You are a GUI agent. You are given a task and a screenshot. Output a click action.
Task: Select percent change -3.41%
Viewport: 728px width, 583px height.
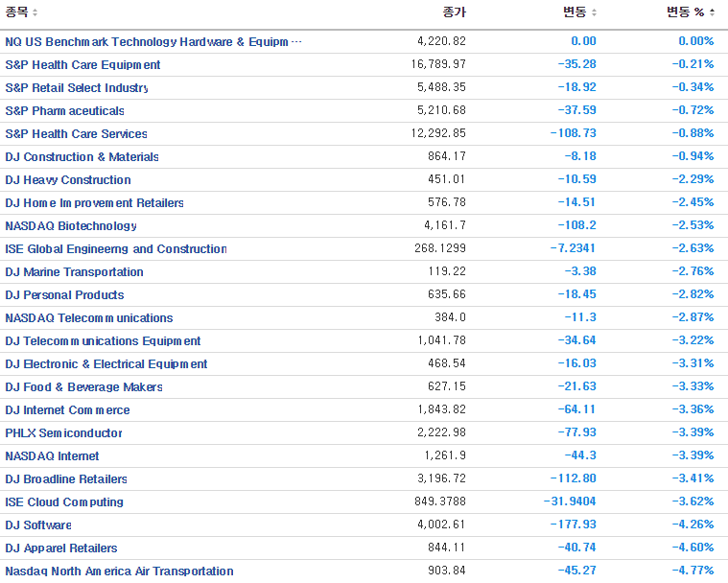point(693,478)
